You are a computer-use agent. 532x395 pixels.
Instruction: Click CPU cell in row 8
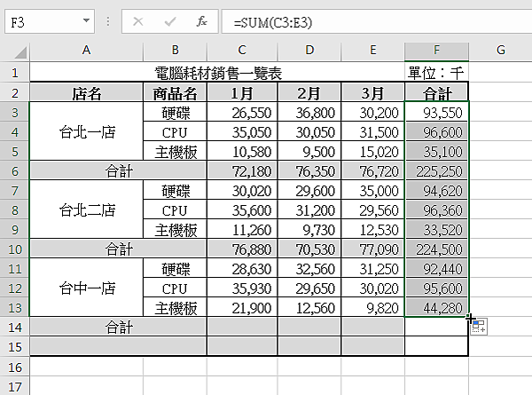point(175,209)
